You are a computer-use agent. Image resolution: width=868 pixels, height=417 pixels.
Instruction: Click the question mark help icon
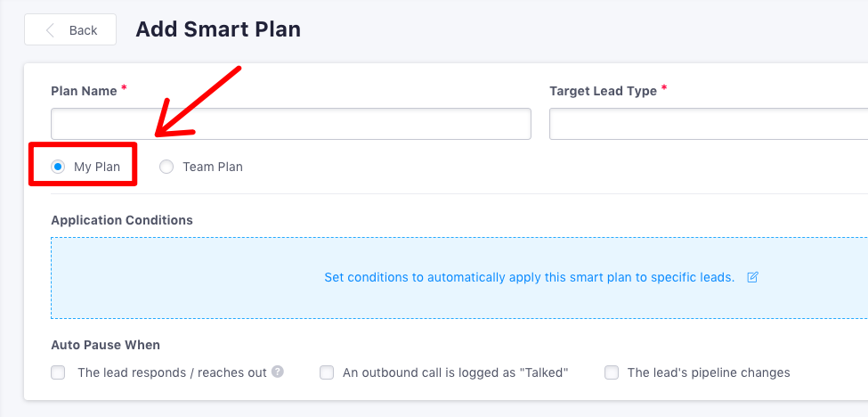click(x=278, y=372)
